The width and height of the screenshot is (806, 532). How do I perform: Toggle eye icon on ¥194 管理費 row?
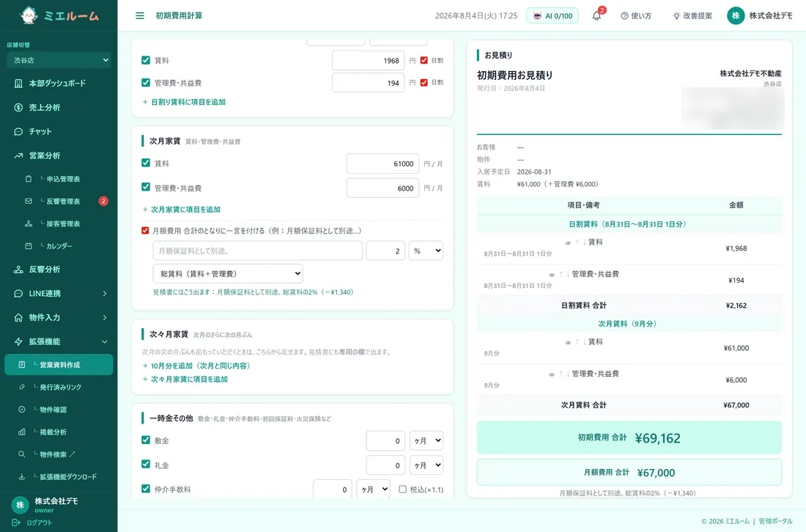[552, 275]
